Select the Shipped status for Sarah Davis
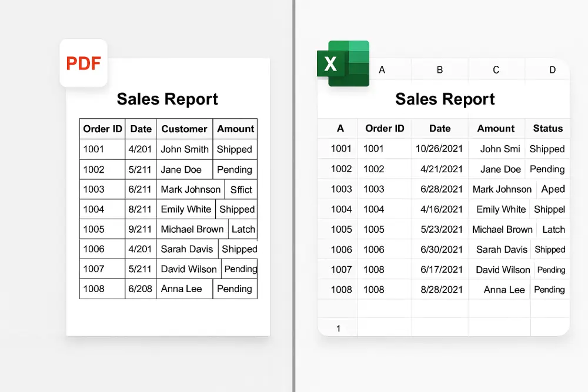Viewport: 588px width, 392px height. pos(549,249)
